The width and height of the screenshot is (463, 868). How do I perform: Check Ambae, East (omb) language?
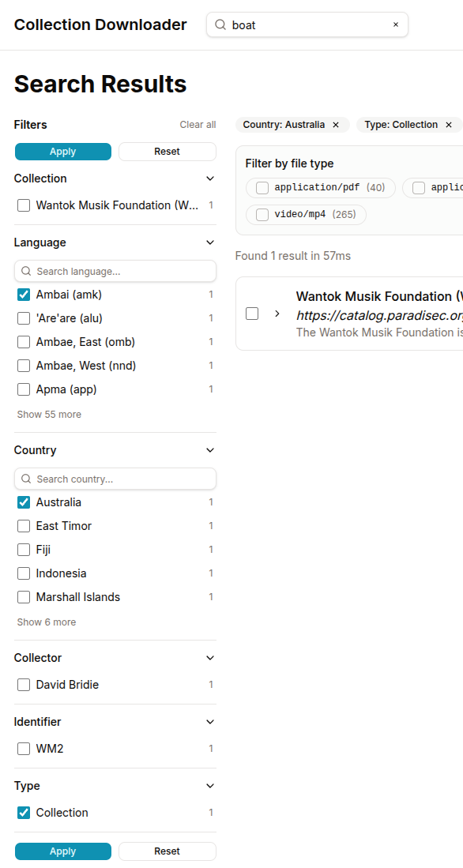pyautogui.click(x=24, y=342)
